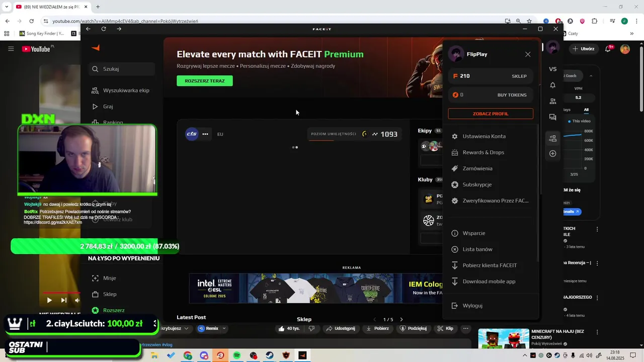Screen dimensions: 644x362
Task: Go to the previous Sklep carousel page
Action: point(374,319)
